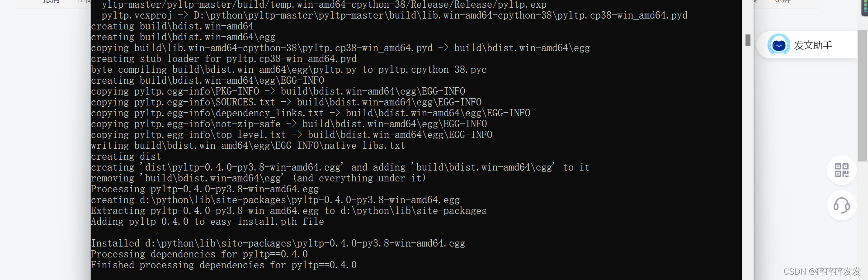This screenshot has height=280, width=868.
Task: Click the 'creating dist' console line
Action: tap(126, 157)
